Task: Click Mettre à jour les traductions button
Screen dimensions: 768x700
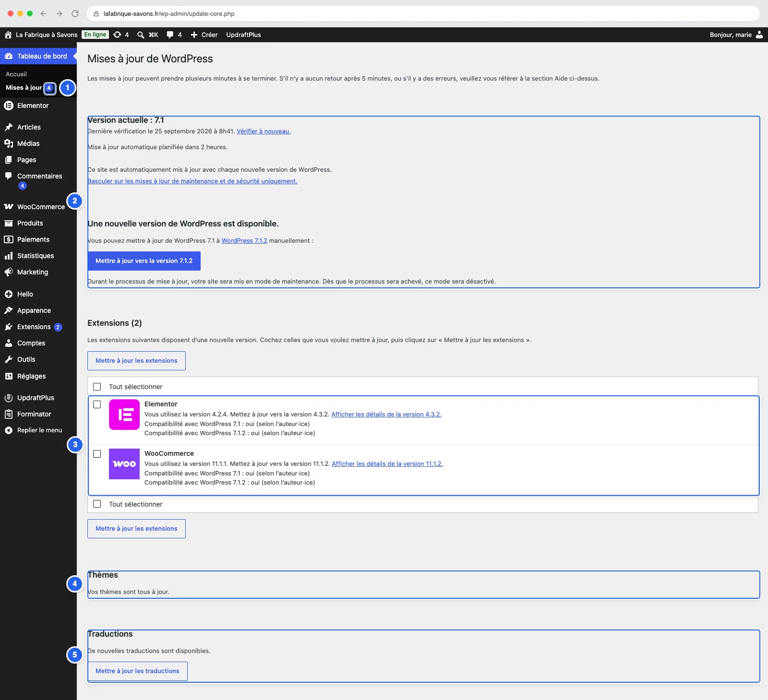Action: point(137,671)
